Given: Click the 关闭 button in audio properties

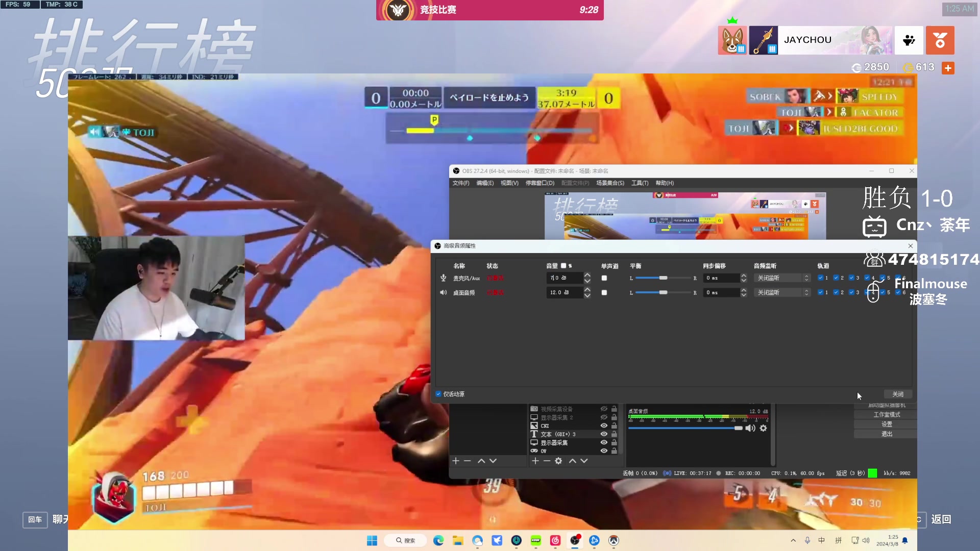Looking at the screenshot, I should [x=897, y=394].
